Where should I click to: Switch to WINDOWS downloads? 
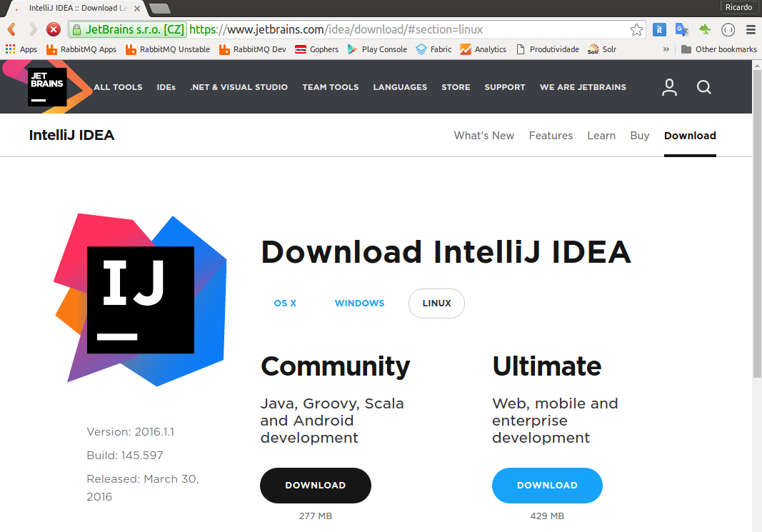[360, 303]
